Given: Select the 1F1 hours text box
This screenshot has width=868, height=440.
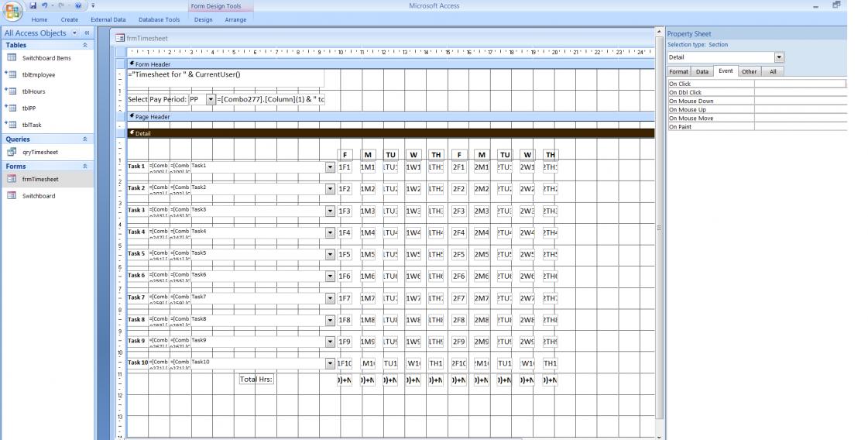Looking at the screenshot, I should [x=345, y=167].
